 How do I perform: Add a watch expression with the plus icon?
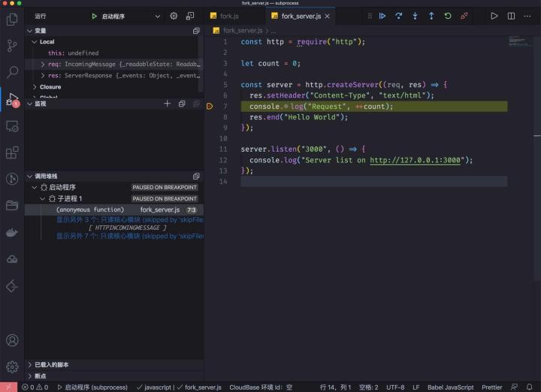click(168, 104)
